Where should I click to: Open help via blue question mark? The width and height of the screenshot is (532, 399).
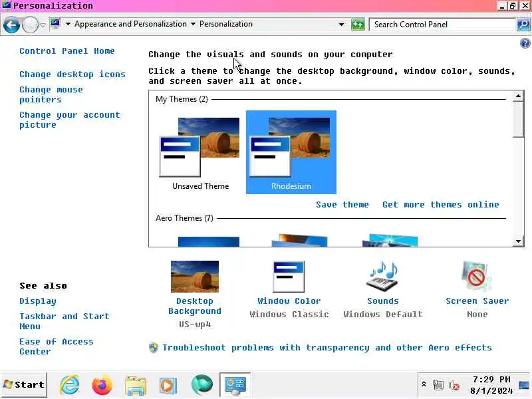pyautogui.click(x=525, y=43)
